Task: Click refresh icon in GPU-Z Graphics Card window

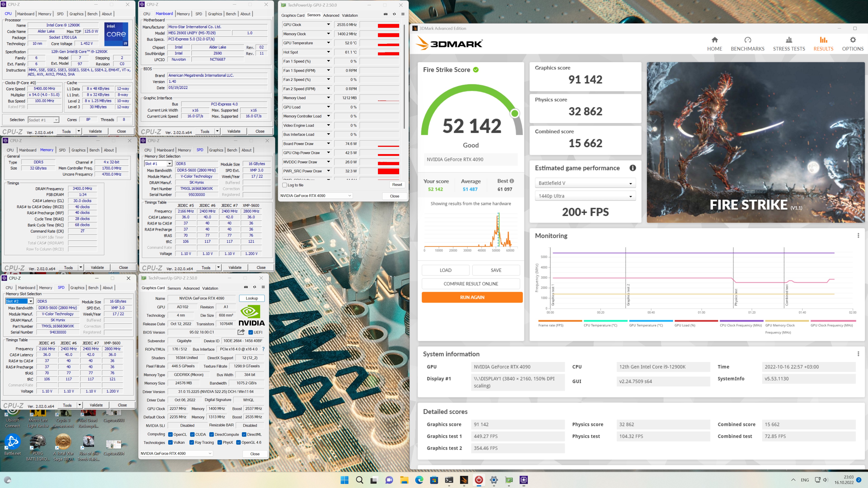Action: pos(254,287)
